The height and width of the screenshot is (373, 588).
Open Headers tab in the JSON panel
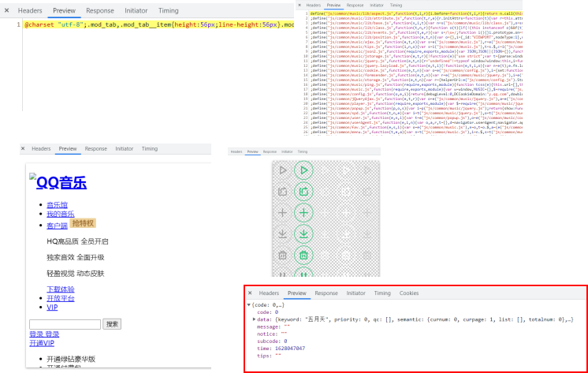[x=270, y=293]
